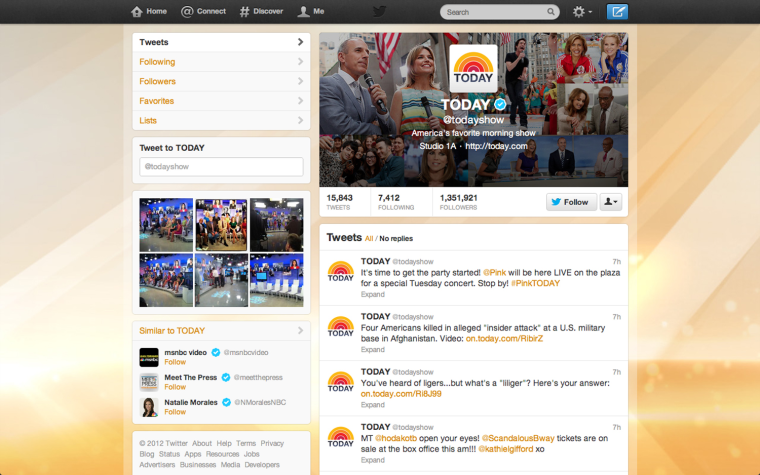760x475 pixels.
Task: Click the chevron next to Favorites
Action: (x=301, y=101)
